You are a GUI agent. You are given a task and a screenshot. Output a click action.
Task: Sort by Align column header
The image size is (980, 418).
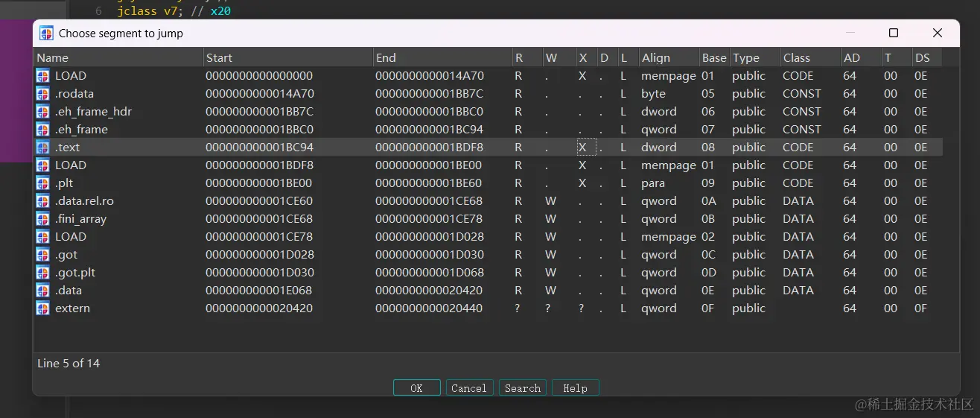point(669,57)
